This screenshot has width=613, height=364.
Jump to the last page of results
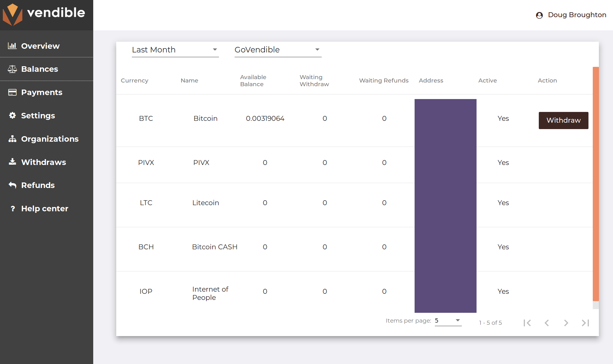pyautogui.click(x=585, y=323)
